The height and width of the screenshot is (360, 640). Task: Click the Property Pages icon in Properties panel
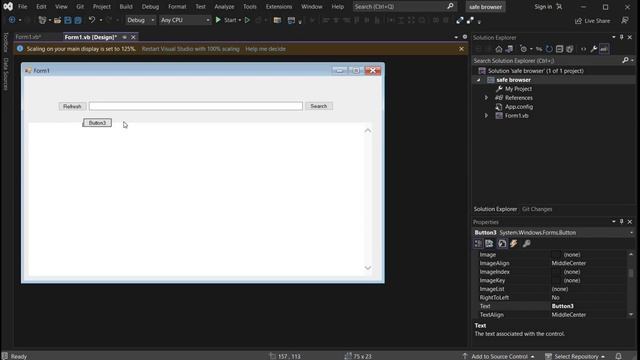click(527, 244)
